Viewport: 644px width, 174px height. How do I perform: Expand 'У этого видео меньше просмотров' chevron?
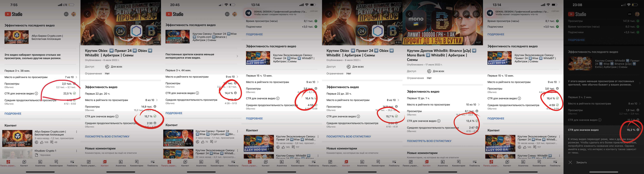[640, 83]
